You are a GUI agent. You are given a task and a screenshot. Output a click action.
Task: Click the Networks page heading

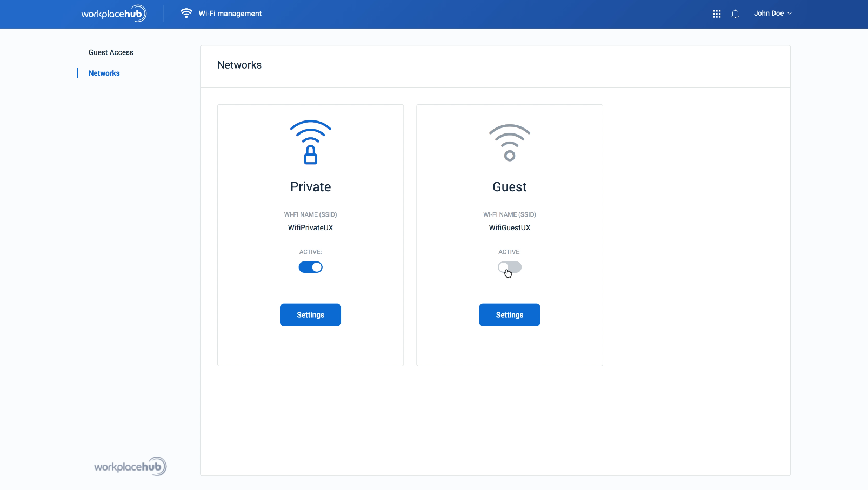[239, 65]
